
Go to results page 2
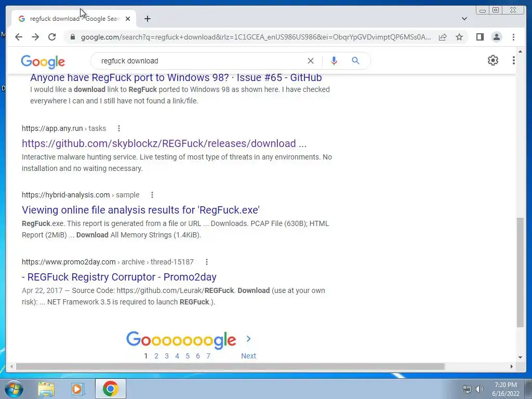tap(156, 356)
